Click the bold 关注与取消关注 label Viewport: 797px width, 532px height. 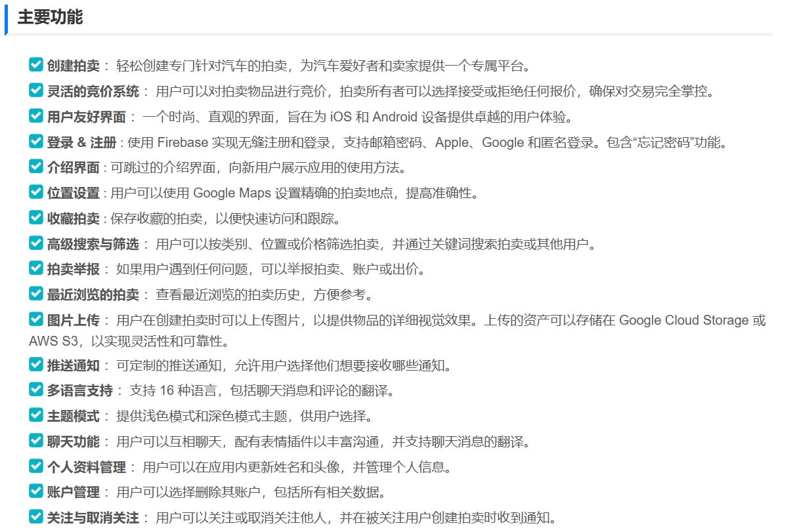click(93, 518)
